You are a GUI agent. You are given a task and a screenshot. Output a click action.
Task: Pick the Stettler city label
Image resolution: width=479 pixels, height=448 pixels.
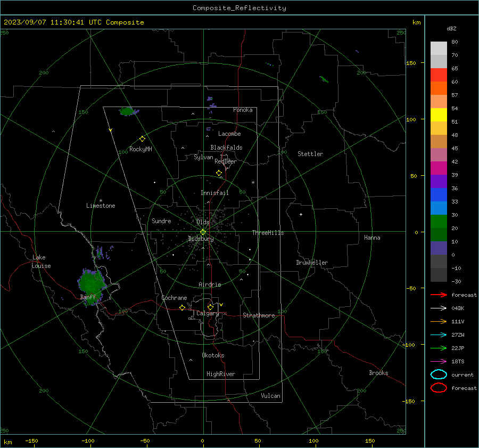(x=310, y=154)
